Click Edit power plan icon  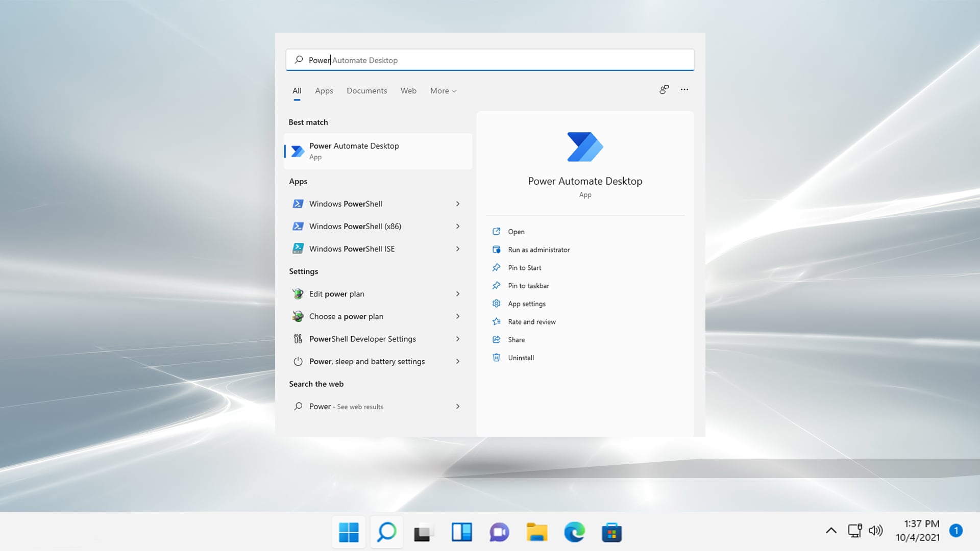tap(298, 294)
